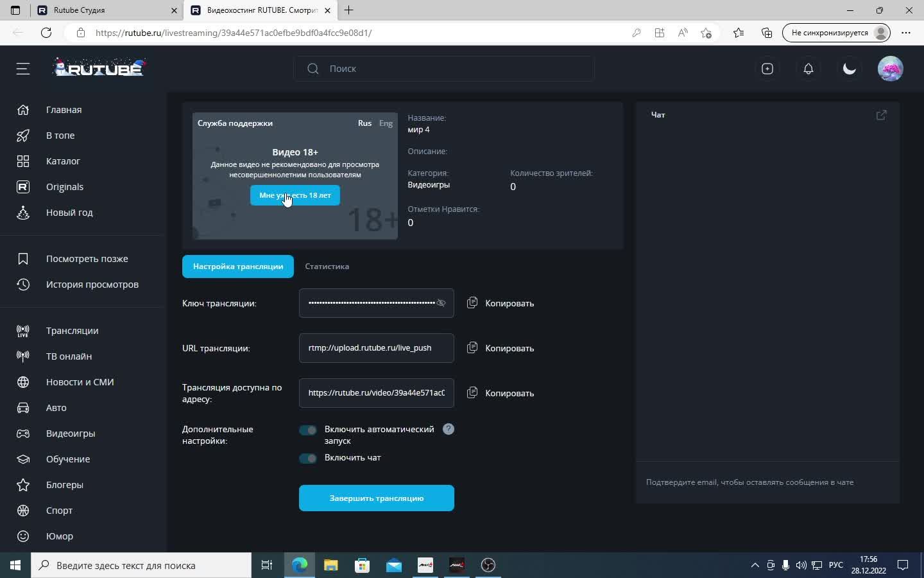Viewport: 924px width, 578px height.
Task: Reveal stream key with eye icon
Action: 441,303
